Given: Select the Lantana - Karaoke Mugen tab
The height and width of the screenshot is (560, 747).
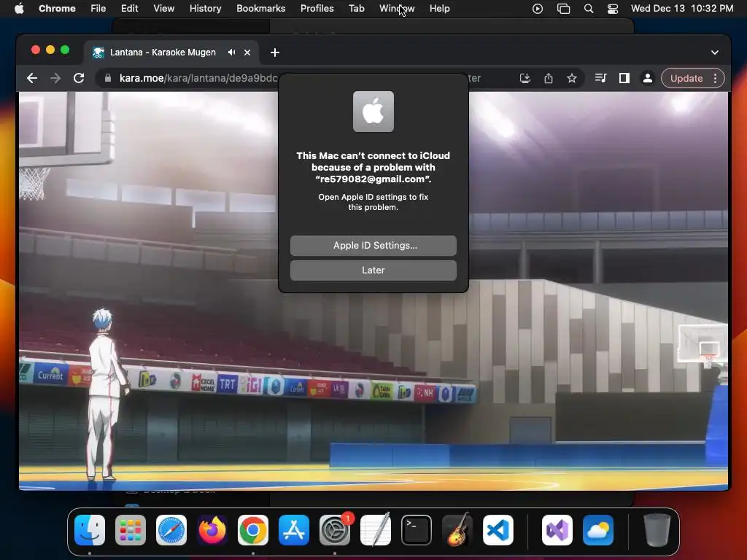Looking at the screenshot, I should point(163,52).
